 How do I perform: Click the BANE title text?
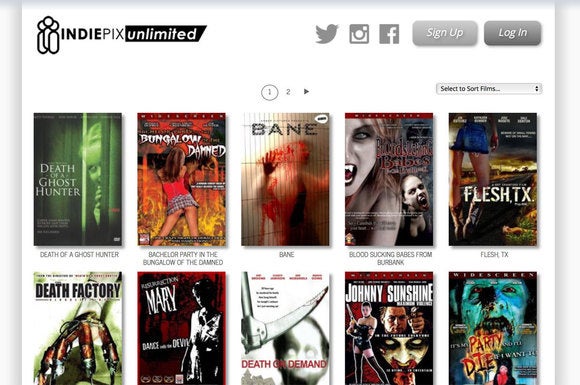[287, 254]
